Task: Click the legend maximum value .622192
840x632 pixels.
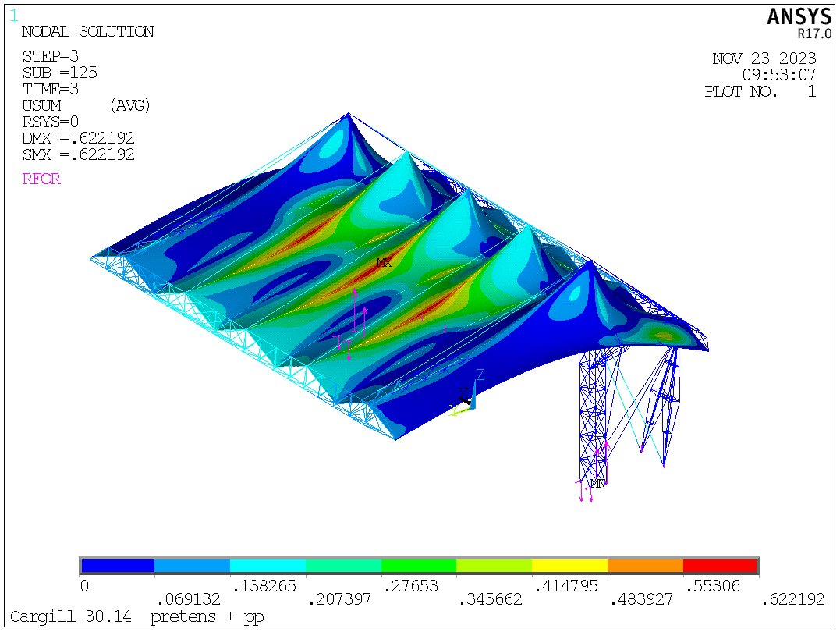Action: point(792,599)
